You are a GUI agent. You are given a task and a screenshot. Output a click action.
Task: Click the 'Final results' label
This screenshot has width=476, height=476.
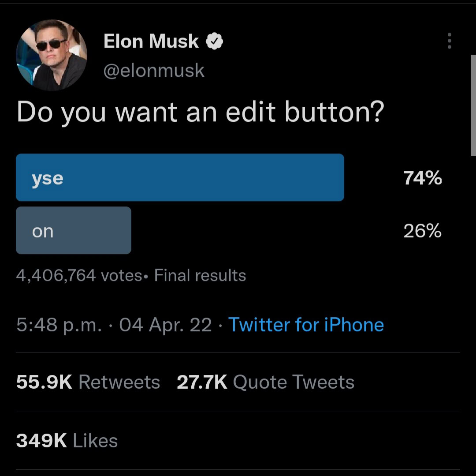(200, 275)
